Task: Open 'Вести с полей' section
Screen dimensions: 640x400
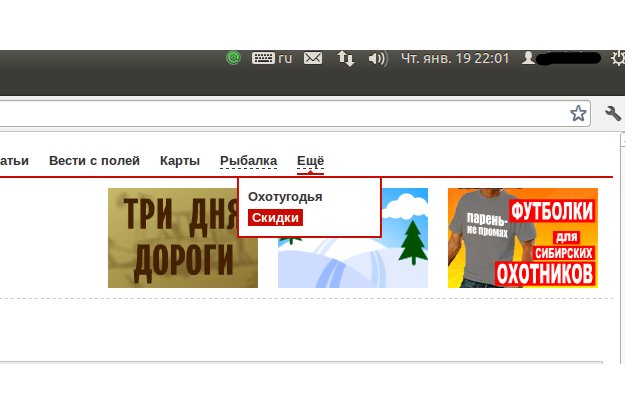Action: [94, 161]
